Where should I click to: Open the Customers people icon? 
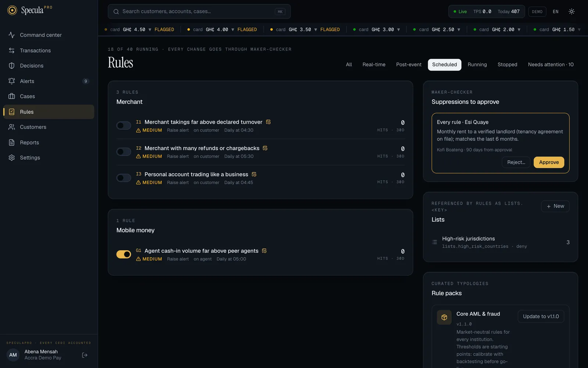[x=12, y=127]
